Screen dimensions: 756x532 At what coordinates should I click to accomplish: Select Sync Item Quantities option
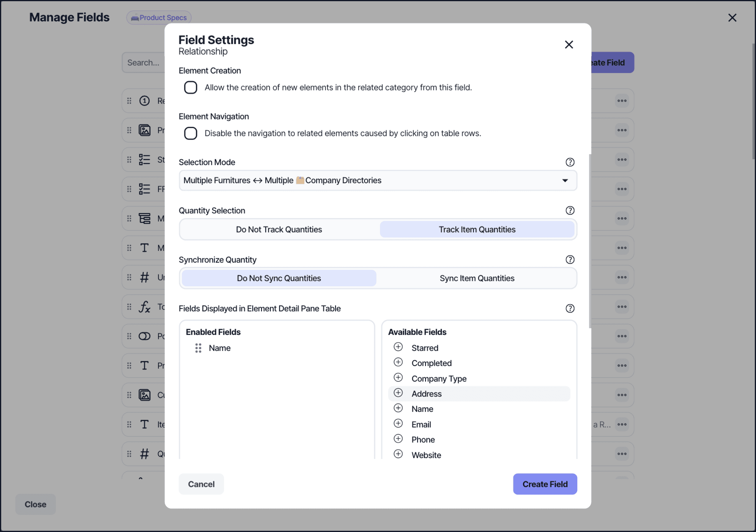tap(477, 278)
